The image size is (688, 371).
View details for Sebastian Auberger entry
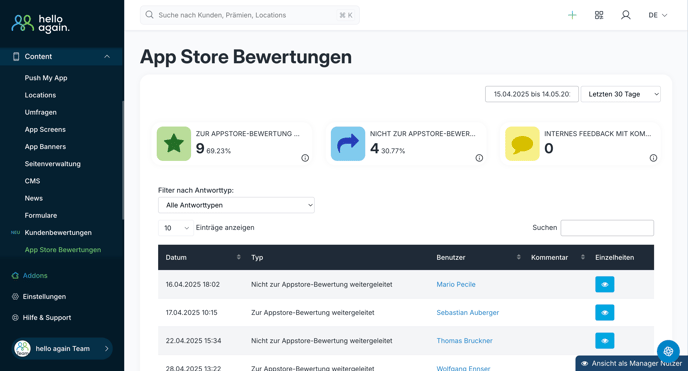pyautogui.click(x=605, y=313)
